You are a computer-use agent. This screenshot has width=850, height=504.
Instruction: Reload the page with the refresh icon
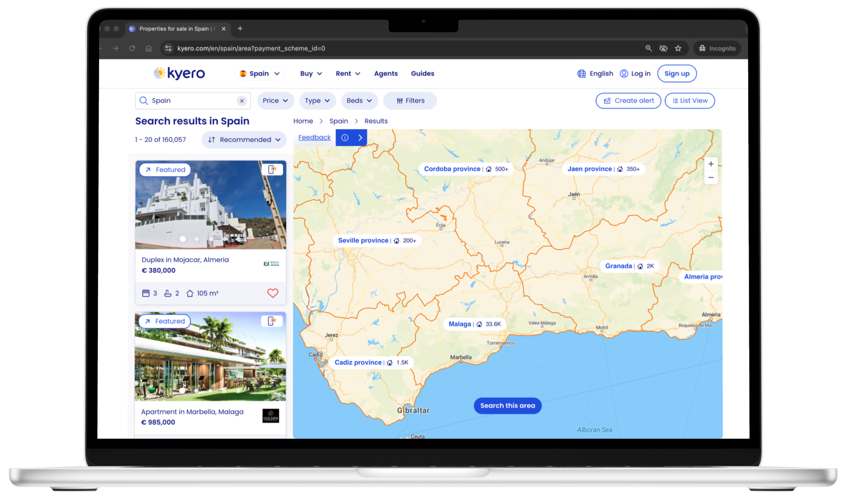(132, 48)
